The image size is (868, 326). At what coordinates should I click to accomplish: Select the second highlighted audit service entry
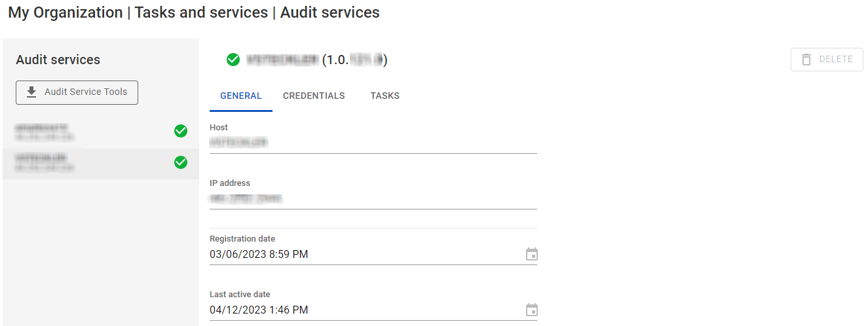click(x=101, y=163)
